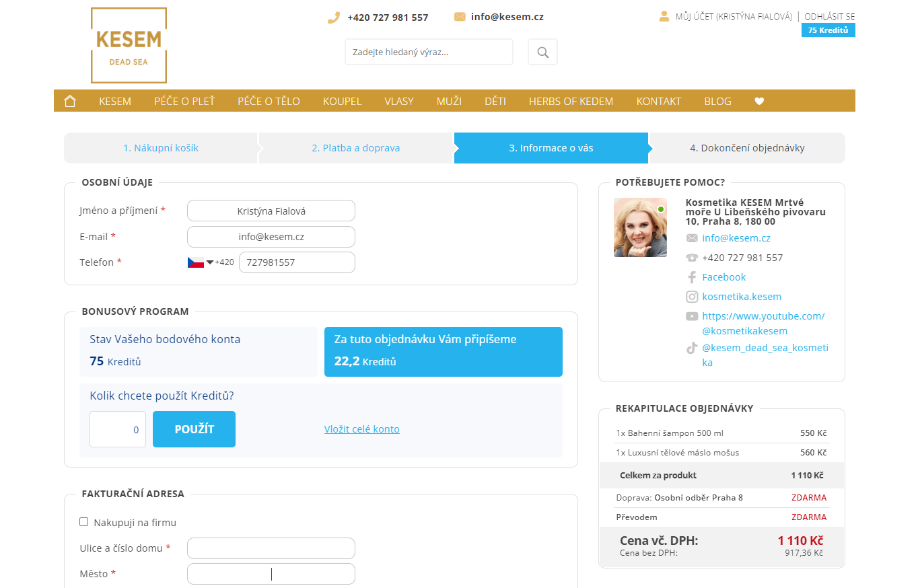The image size is (918, 588).
Task: Open the @kesem_dead_sea_kosmetika TikTok link
Action: [765, 355]
